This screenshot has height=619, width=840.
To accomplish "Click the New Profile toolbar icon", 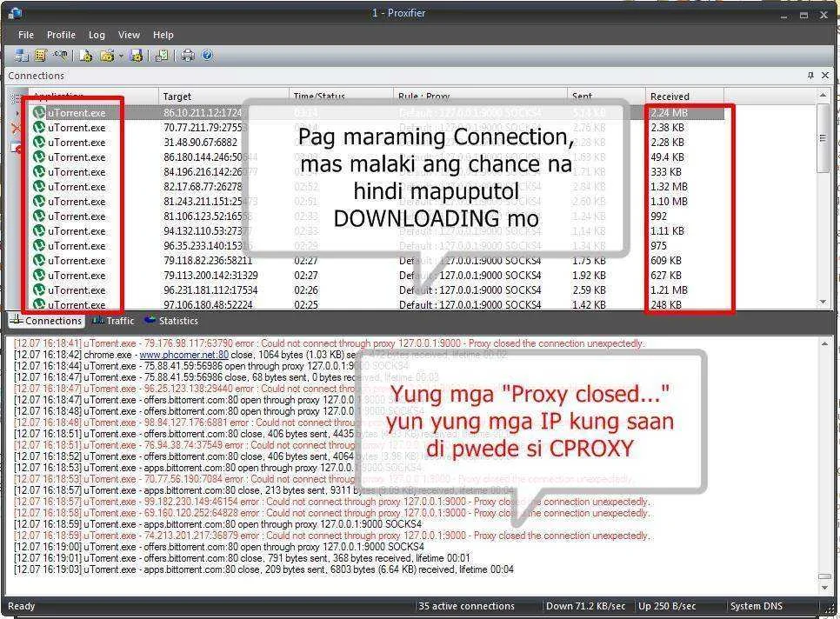I will 86,55.
